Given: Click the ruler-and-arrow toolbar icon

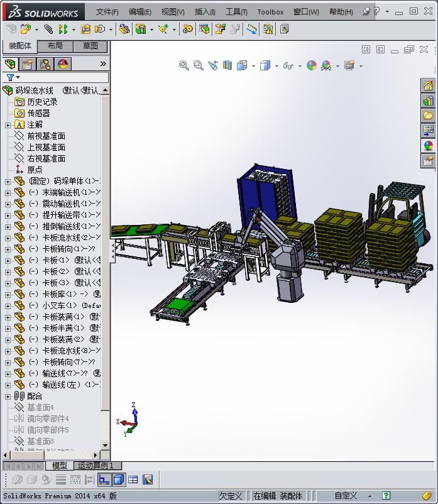Looking at the screenshot, I should pos(251,30).
